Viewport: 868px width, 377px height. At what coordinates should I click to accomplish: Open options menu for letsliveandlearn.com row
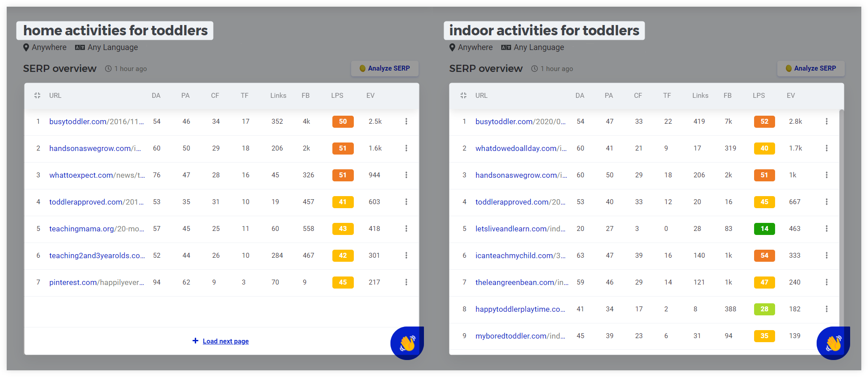coord(826,229)
